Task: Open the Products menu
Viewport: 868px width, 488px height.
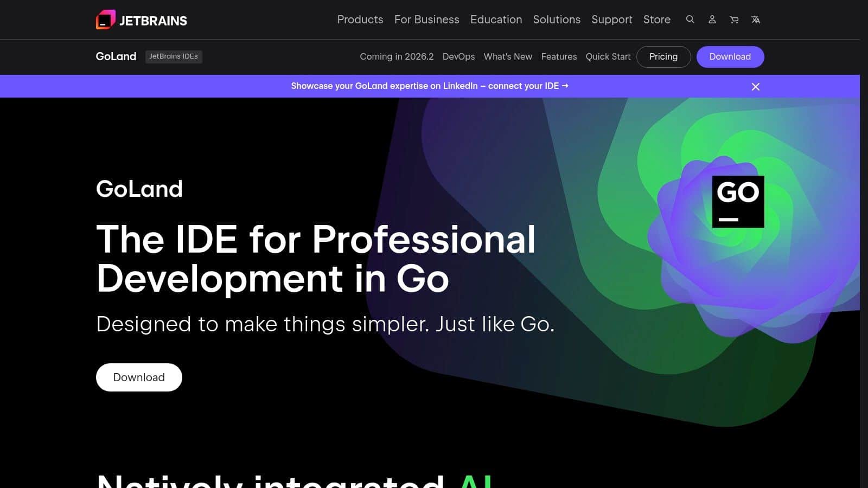Action: (x=360, y=20)
